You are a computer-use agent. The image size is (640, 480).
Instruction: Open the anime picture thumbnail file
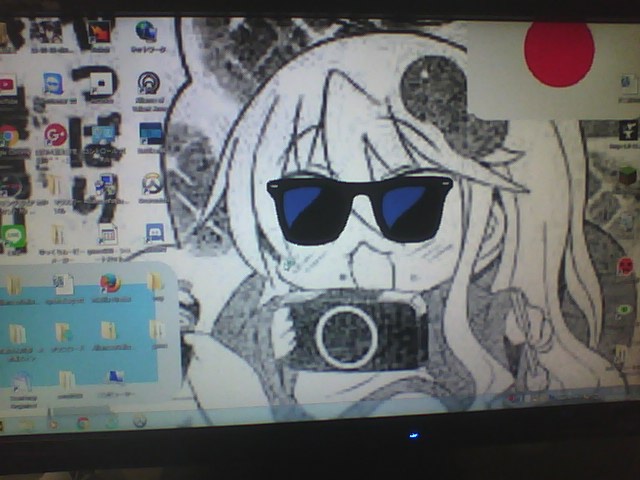click(48, 33)
